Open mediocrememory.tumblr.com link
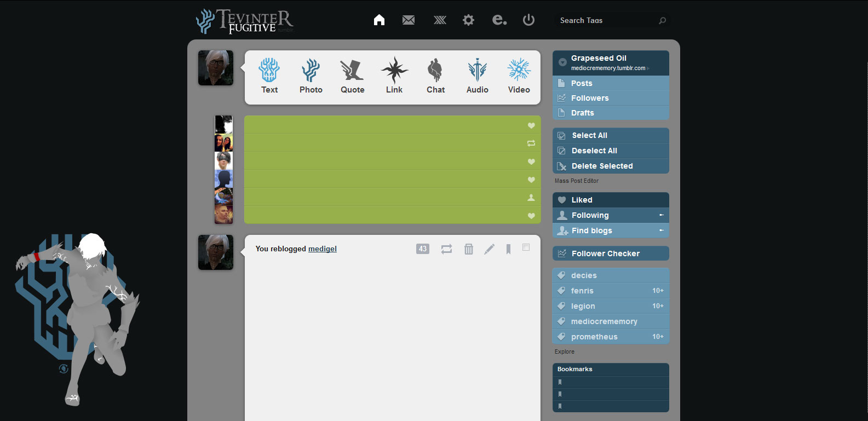Screen dimensions: 868x421 608,68
